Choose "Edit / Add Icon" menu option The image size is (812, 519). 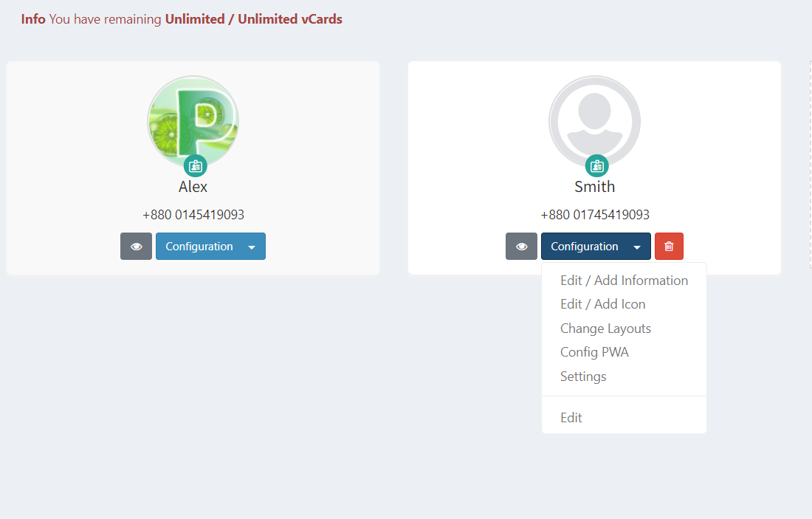tap(602, 304)
